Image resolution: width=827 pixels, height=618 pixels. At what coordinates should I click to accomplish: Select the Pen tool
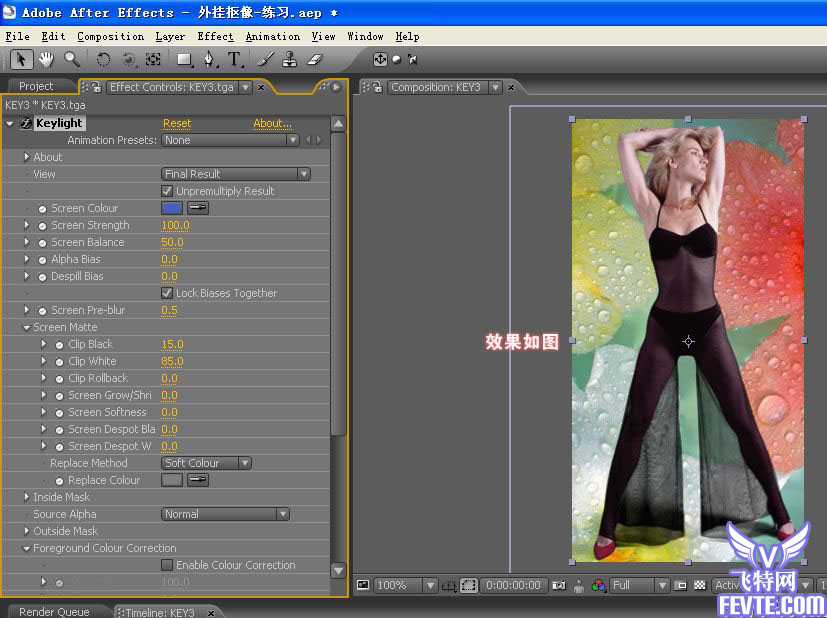point(210,59)
